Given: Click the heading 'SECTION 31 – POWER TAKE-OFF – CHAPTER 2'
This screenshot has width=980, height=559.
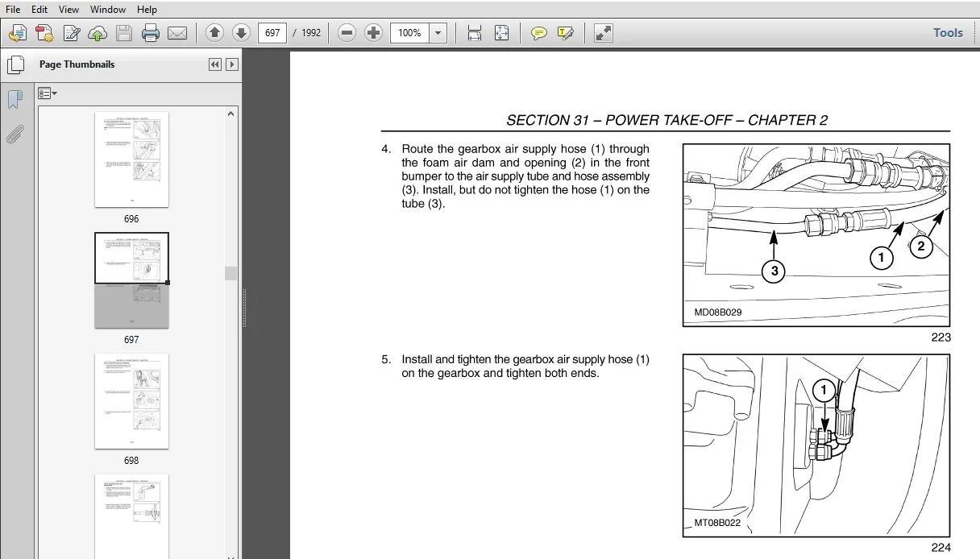Looking at the screenshot, I should (666, 120).
